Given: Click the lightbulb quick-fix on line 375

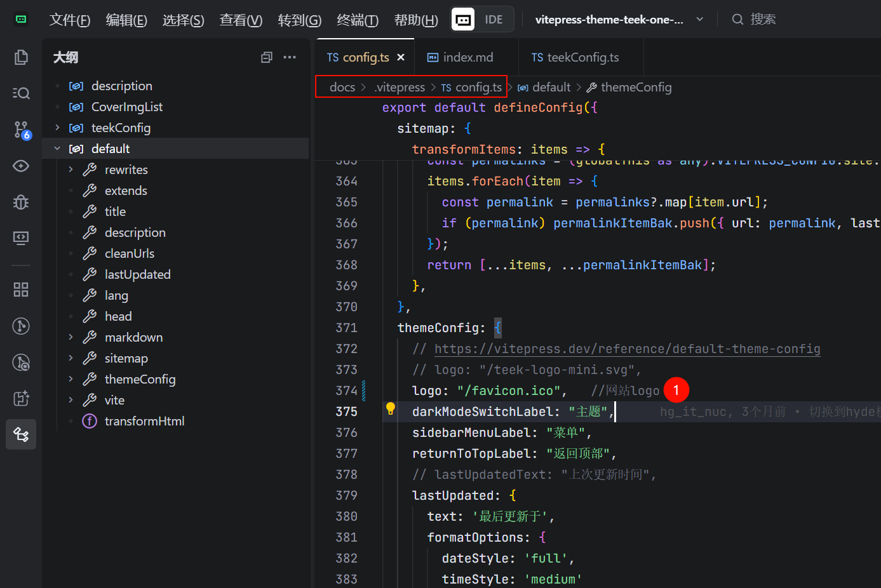Looking at the screenshot, I should click(x=390, y=408).
